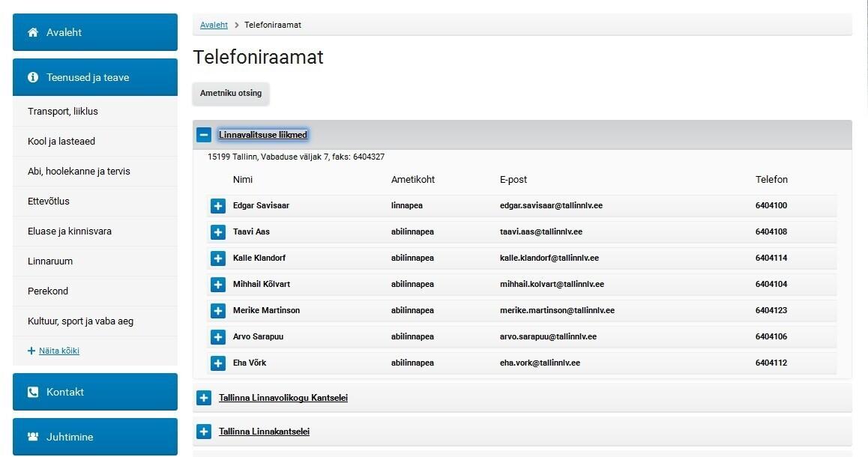Viewport: 868px width, 457px height.
Task: Expand Eha Võrk's row details
Action: coord(218,363)
